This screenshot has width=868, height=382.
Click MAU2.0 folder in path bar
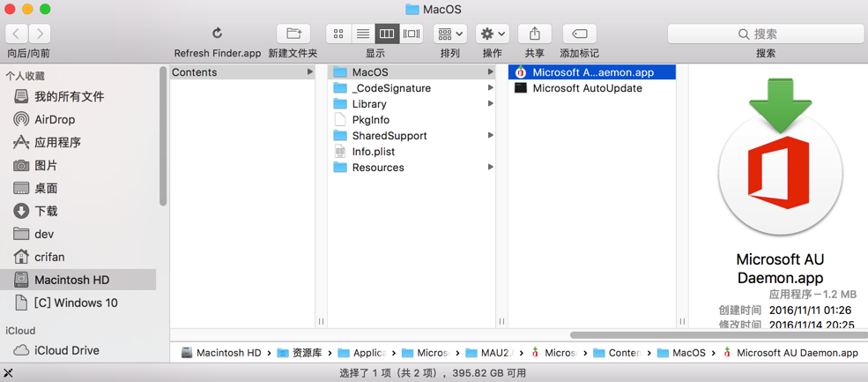(x=490, y=353)
